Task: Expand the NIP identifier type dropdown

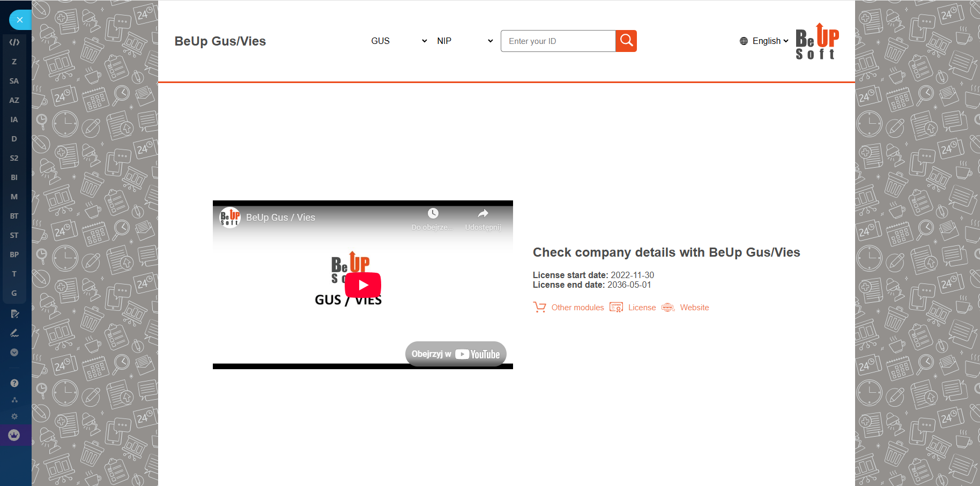Action: [x=465, y=41]
